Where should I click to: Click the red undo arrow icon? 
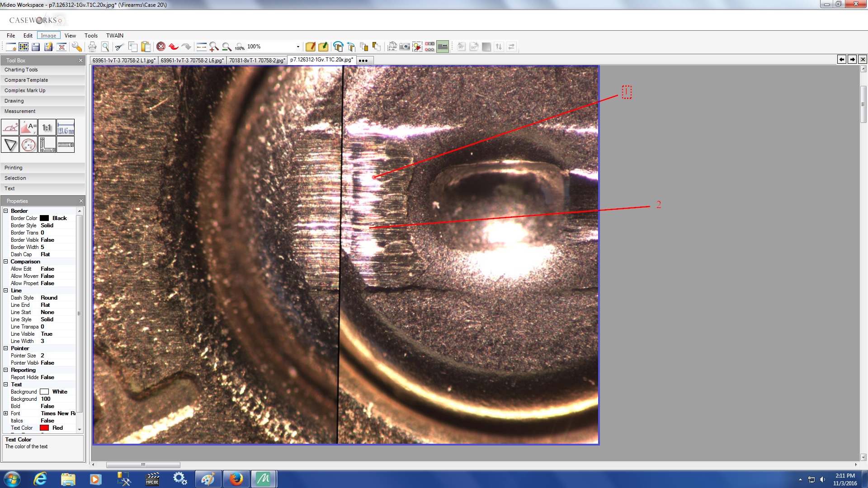click(174, 47)
